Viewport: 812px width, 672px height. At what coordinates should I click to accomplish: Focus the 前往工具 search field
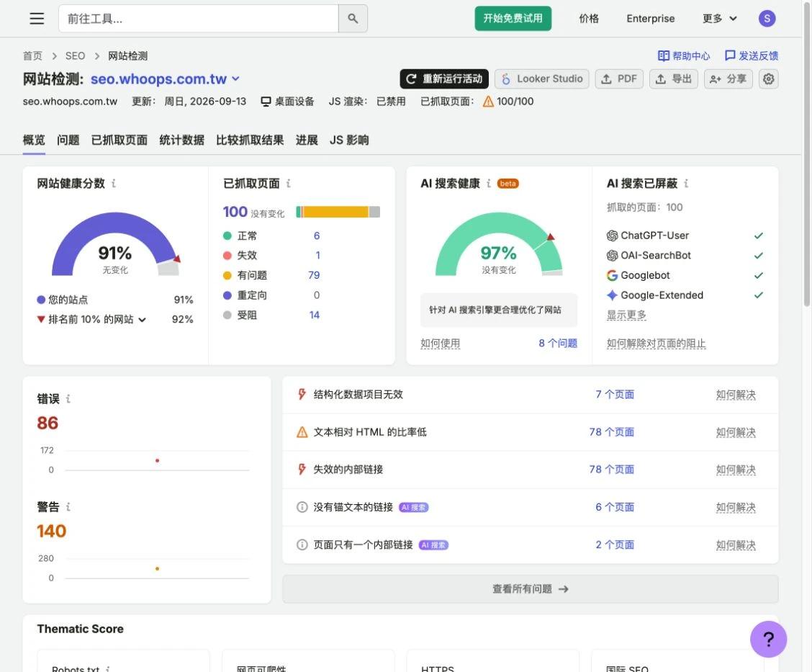[199, 19]
